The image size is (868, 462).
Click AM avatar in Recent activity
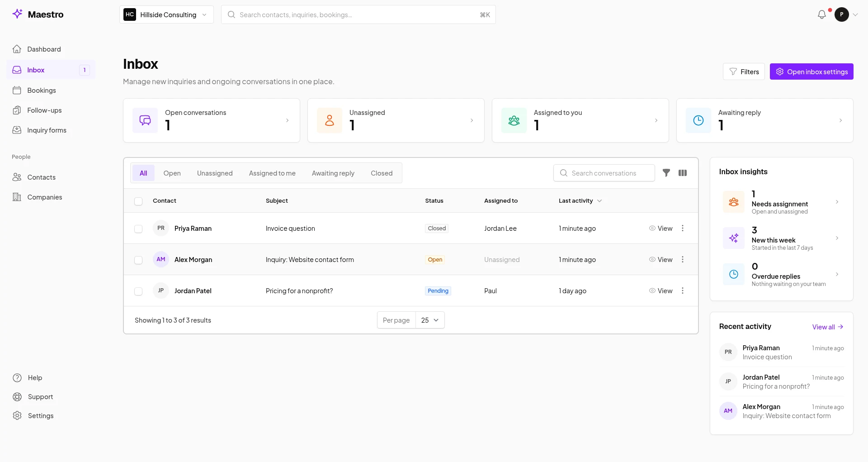(728, 411)
